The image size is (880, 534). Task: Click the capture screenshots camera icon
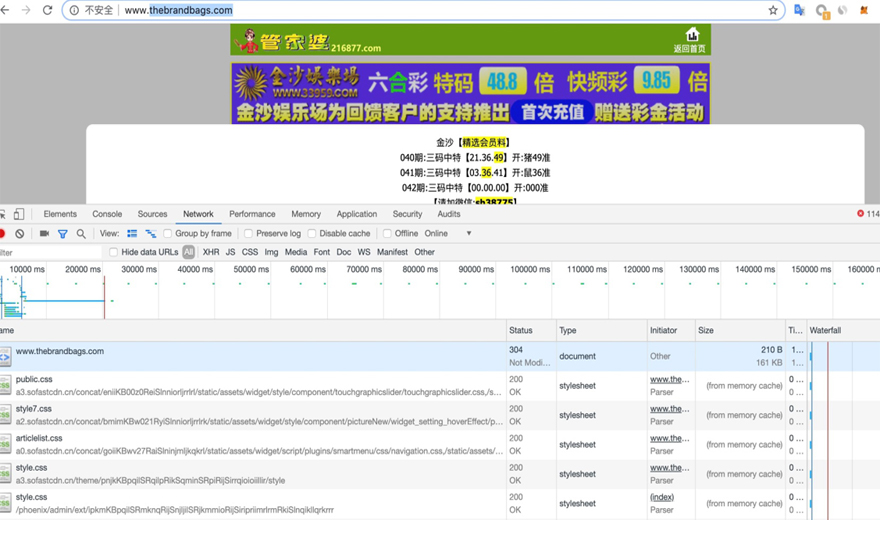(x=44, y=233)
